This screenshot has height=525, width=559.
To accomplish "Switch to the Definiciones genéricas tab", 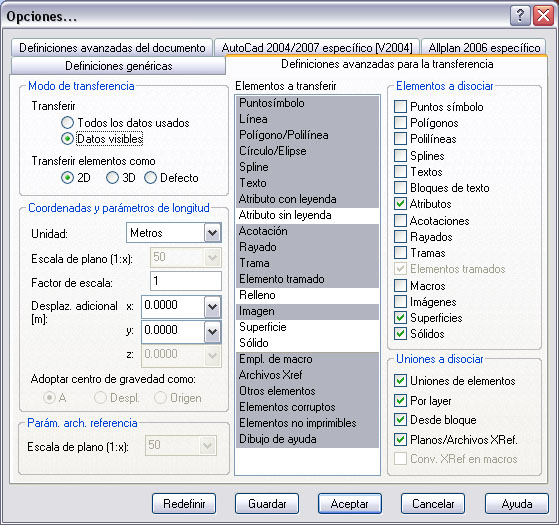I will [x=118, y=66].
